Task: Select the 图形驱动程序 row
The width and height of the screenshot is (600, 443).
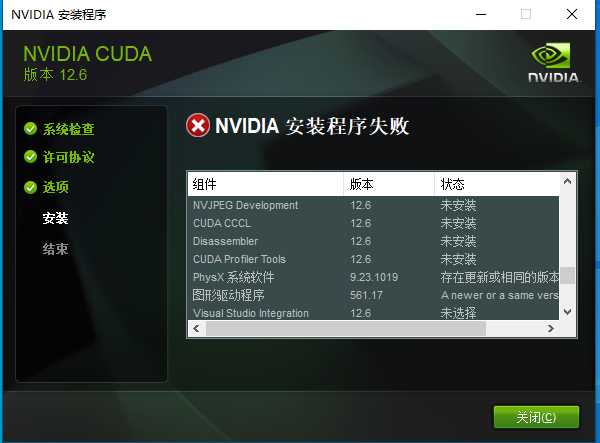Action: pos(373,295)
